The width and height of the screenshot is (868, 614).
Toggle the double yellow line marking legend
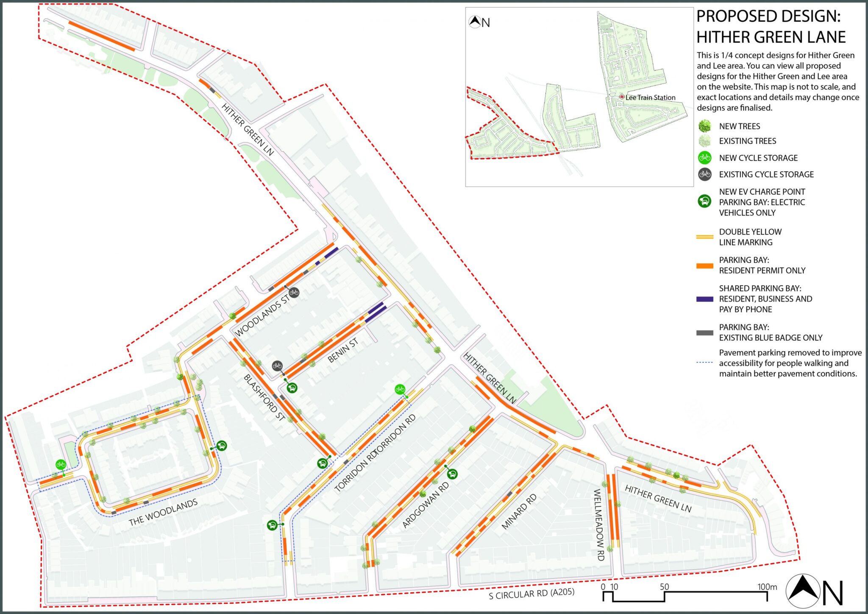coord(705,236)
